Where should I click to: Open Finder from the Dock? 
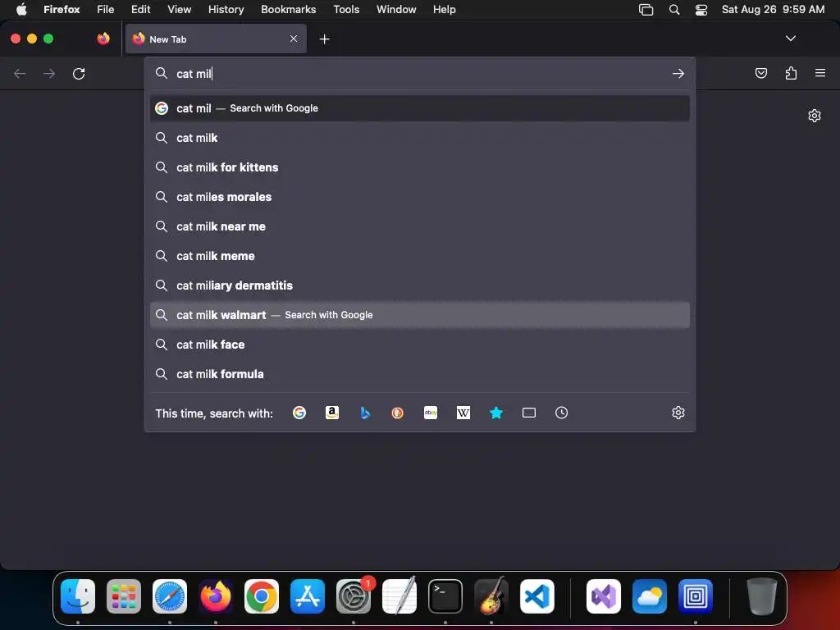(78, 596)
